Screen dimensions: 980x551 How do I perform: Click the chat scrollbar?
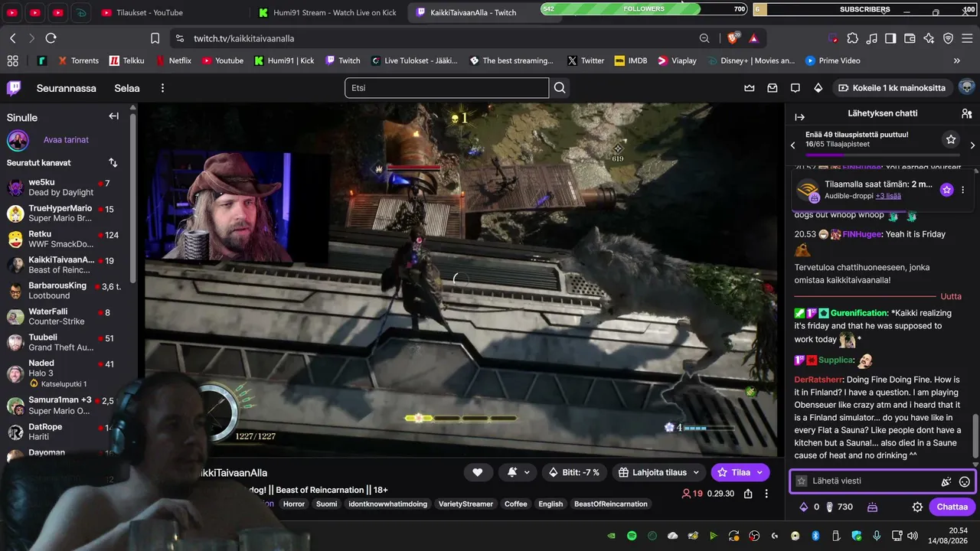coord(975,437)
